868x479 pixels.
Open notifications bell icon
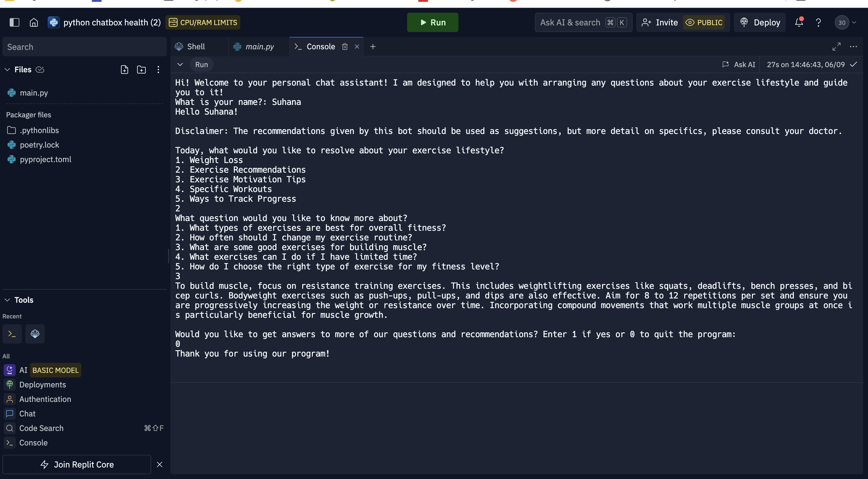tap(799, 23)
